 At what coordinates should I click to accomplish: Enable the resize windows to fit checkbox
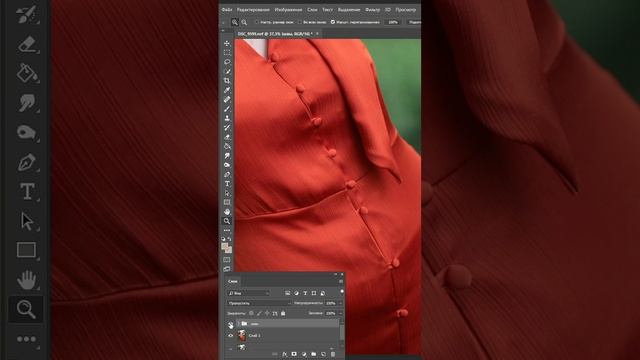point(257,22)
